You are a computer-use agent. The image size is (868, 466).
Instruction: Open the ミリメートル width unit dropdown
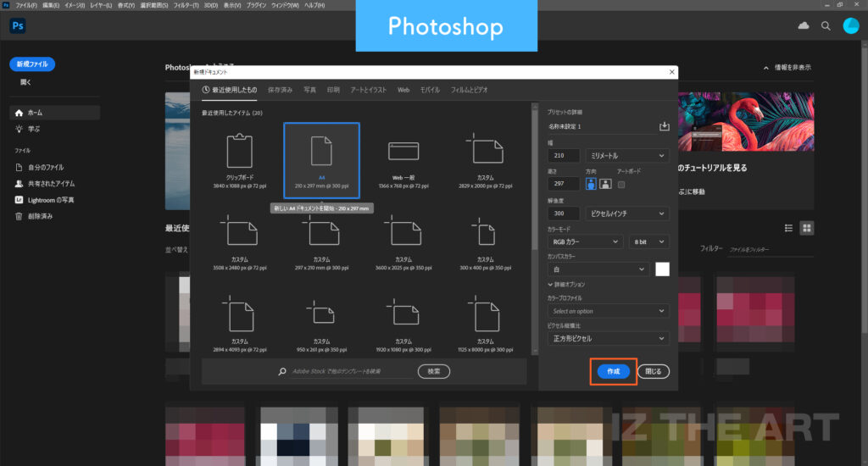pyautogui.click(x=627, y=156)
